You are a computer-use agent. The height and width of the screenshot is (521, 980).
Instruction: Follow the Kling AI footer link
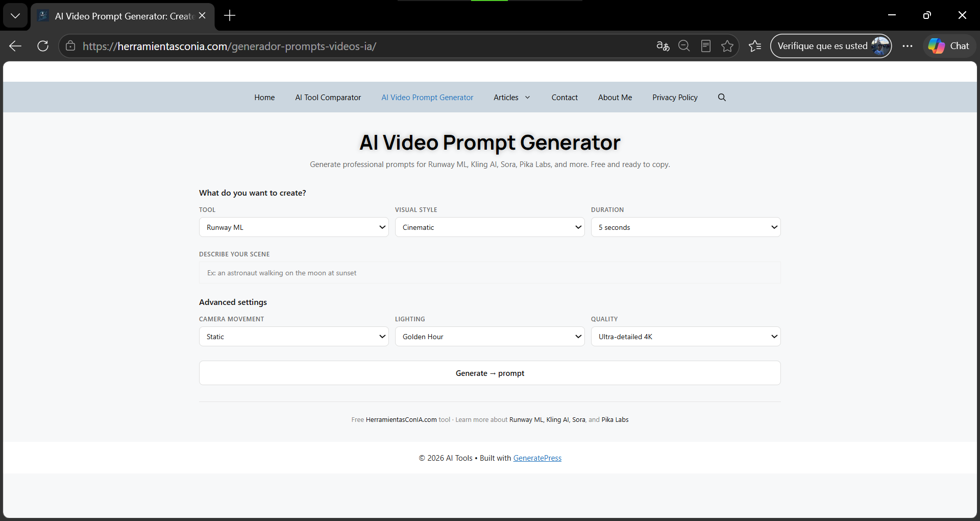point(557,420)
